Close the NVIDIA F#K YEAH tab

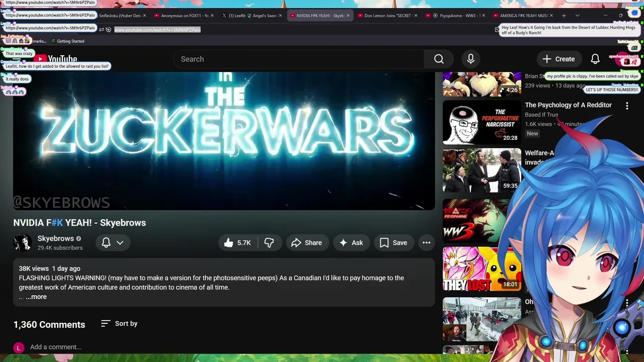tap(348, 16)
